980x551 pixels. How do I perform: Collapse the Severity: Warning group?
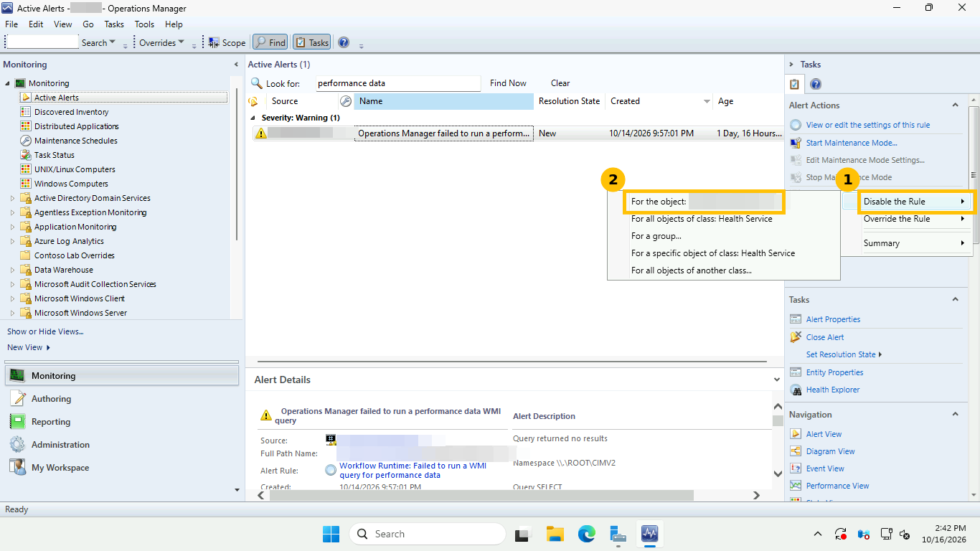pos(253,118)
